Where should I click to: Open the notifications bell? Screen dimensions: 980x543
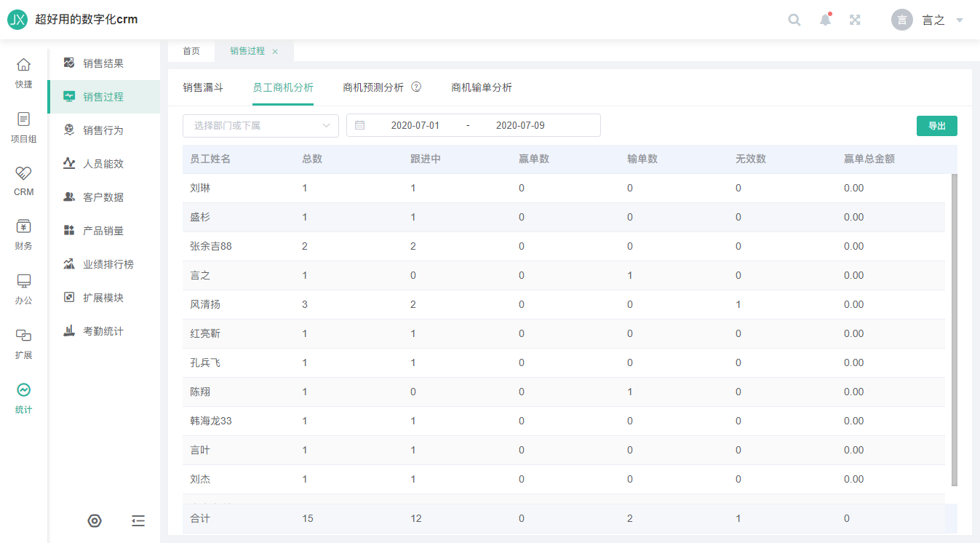[x=825, y=20]
